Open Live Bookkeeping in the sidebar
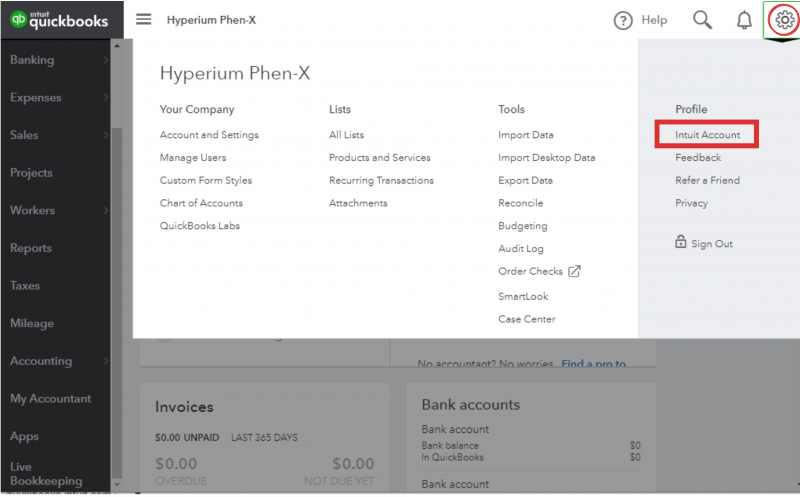The height and width of the screenshot is (497, 800). click(x=46, y=474)
